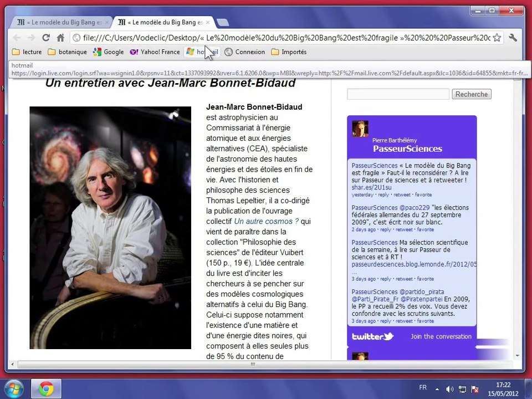Retweet the sélection scientifique tweet

(x=404, y=279)
